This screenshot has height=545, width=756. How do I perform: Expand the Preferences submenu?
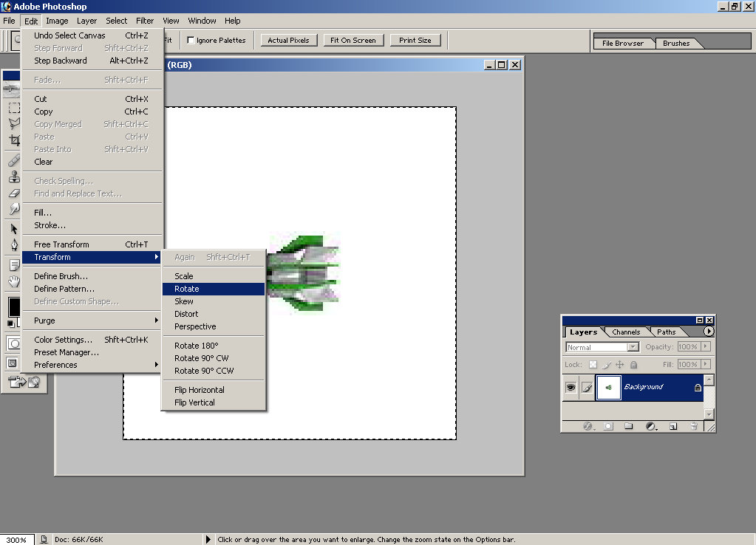[x=92, y=365]
